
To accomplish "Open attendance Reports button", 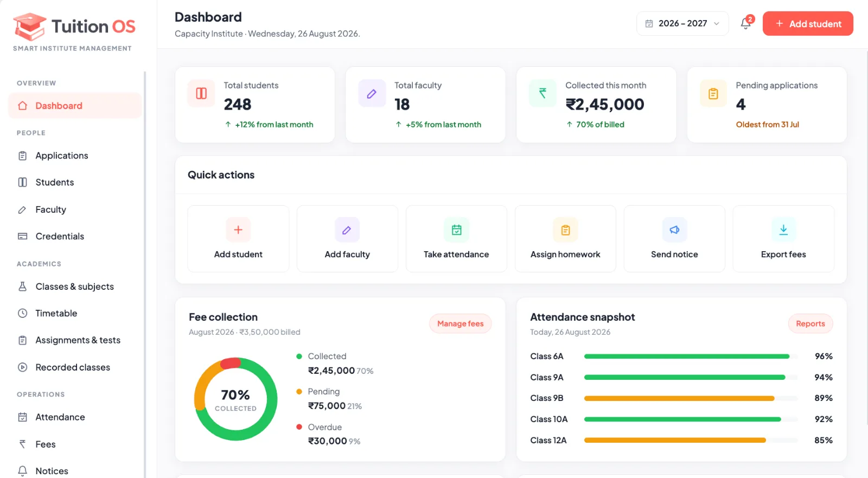I will (810, 323).
